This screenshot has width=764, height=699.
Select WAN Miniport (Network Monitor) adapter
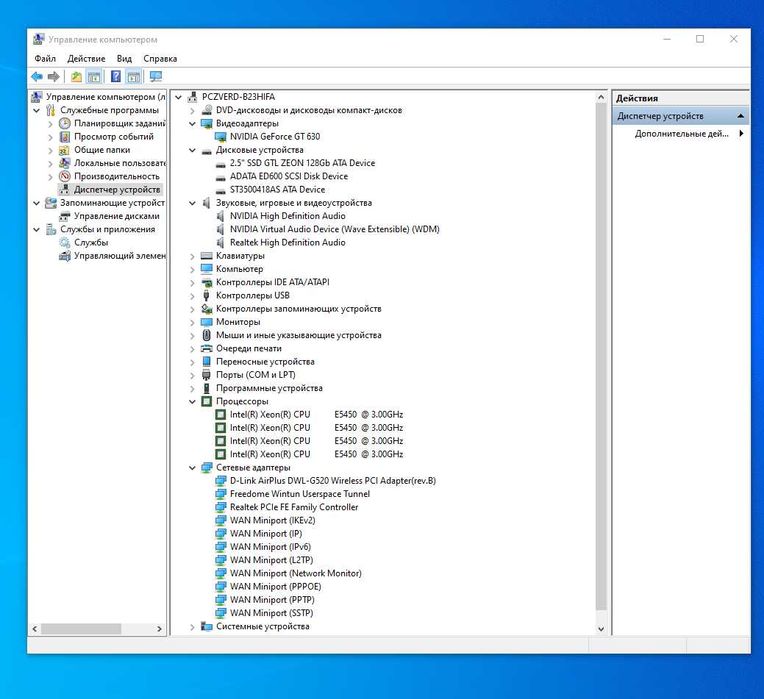296,573
